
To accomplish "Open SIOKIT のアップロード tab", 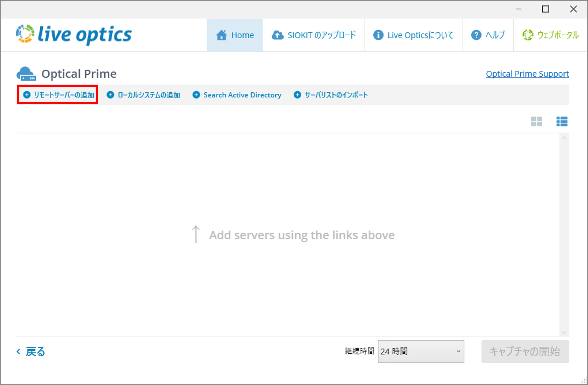I will (313, 35).
